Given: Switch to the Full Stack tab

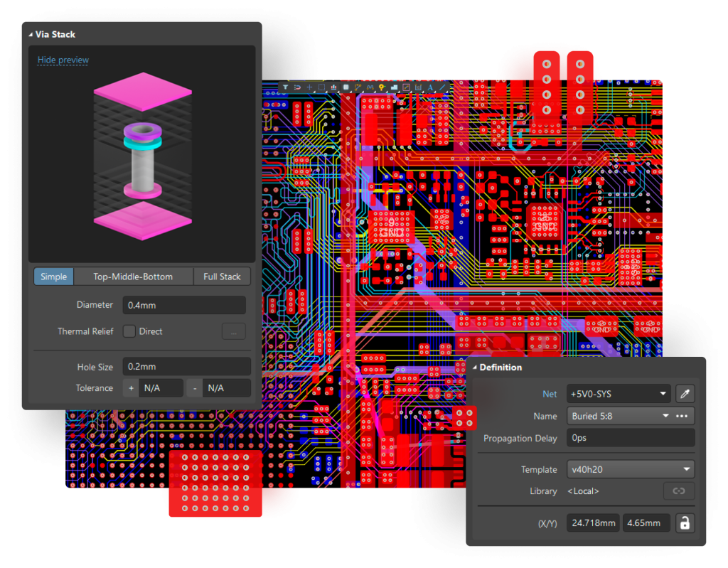Looking at the screenshot, I should click(x=222, y=277).
